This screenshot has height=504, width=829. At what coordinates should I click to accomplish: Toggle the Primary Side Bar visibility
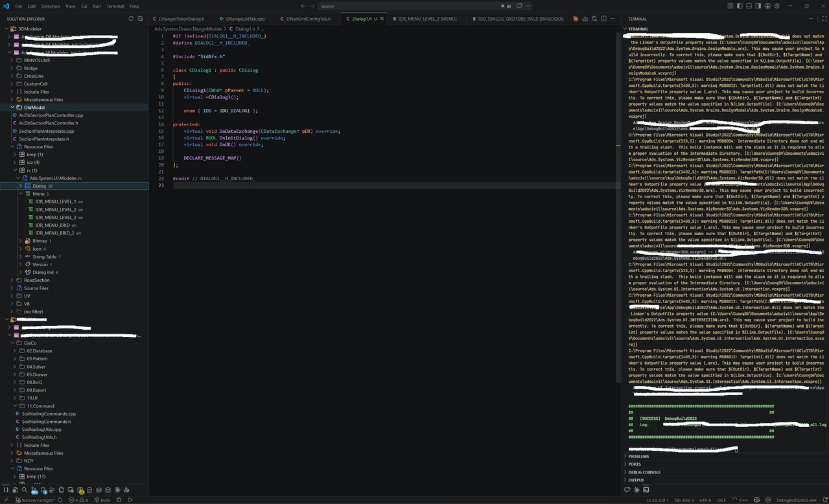(740, 6)
